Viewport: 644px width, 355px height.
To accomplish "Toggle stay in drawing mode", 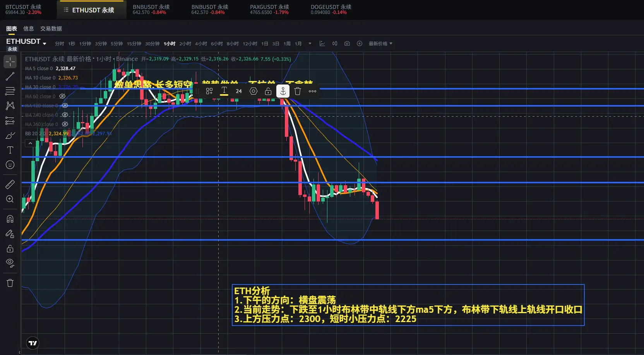I will (x=10, y=234).
